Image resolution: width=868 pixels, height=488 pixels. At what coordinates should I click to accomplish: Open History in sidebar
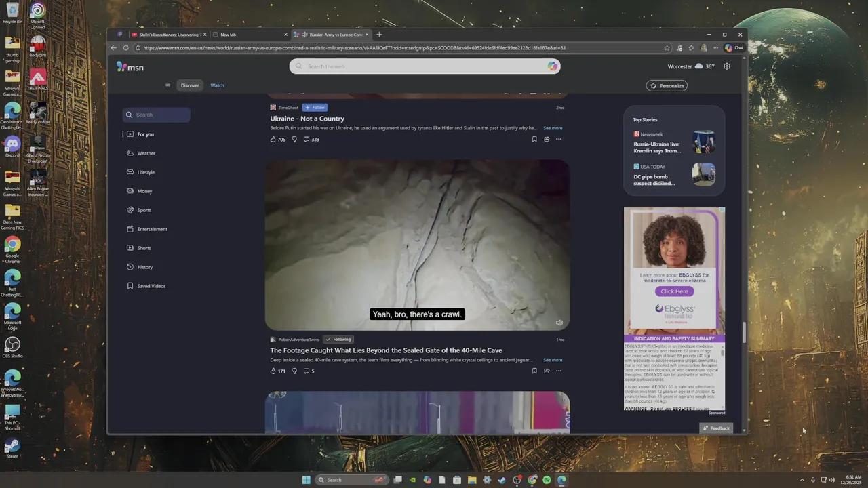[x=140, y=267]
